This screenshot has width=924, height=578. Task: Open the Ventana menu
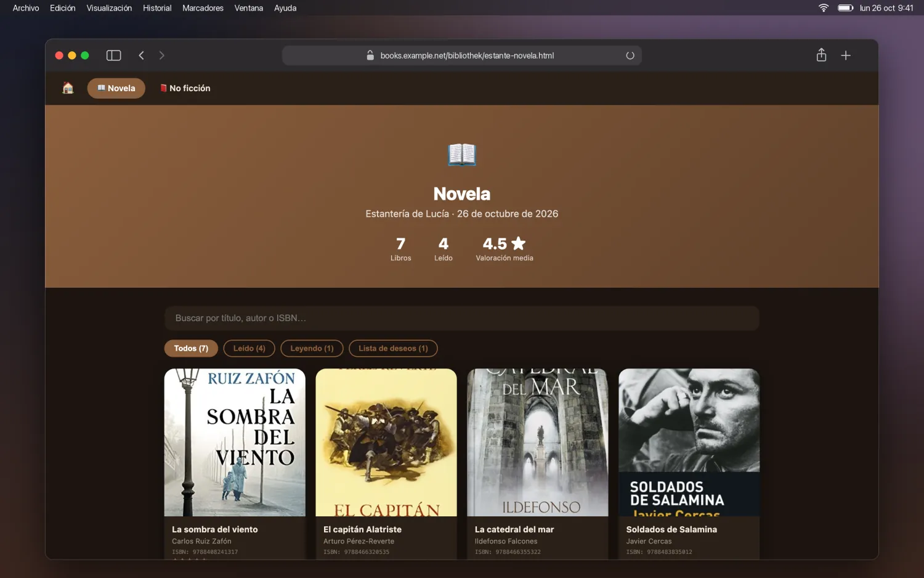(x=249, y=8)
